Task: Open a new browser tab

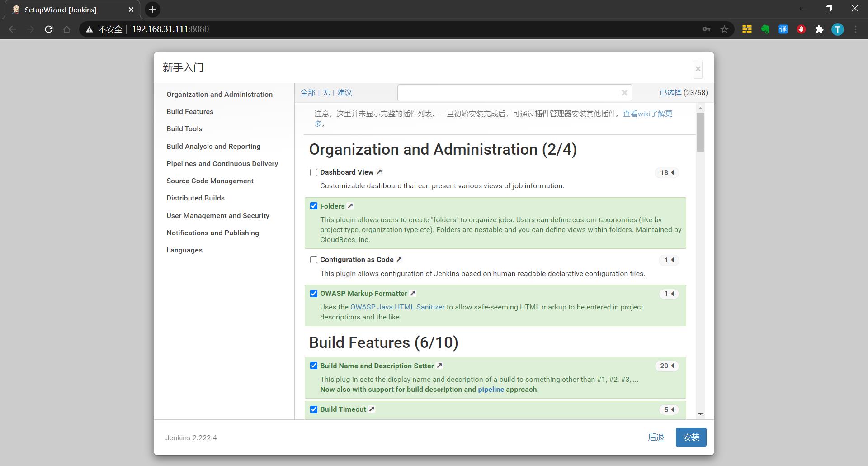Action: coord(152,10)
